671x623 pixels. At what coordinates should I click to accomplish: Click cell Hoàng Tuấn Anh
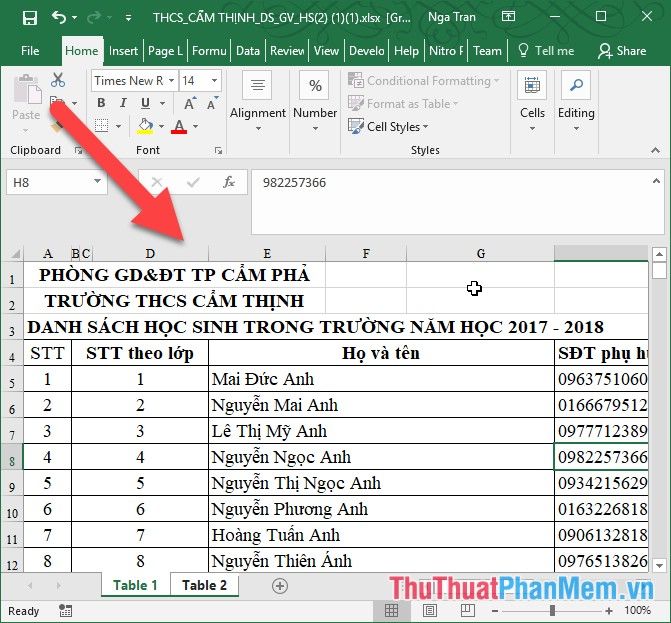tap(381, 535)
